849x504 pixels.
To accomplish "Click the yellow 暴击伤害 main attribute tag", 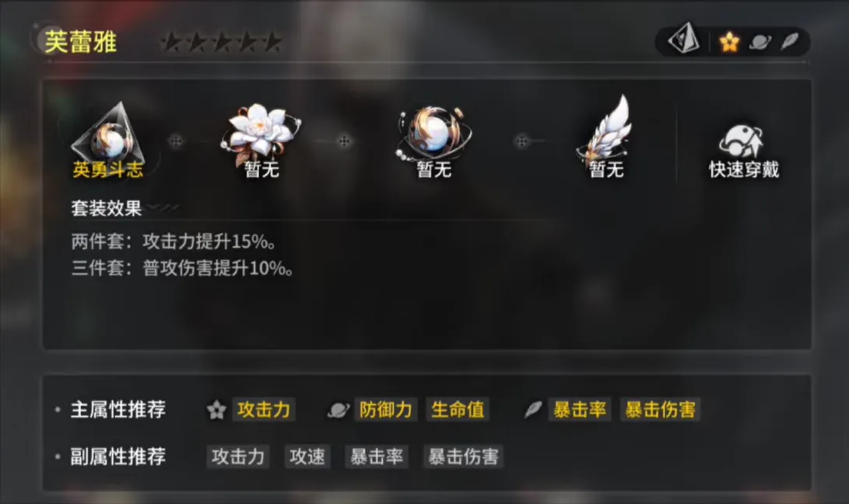I will (x=661, y=410).
